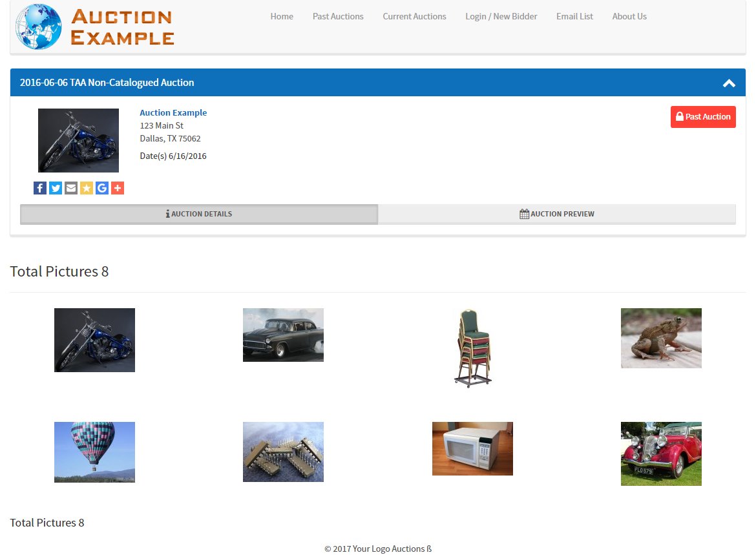
Task: Open the blue motorcycle gallery picture
Action: [x=94, y=340]
